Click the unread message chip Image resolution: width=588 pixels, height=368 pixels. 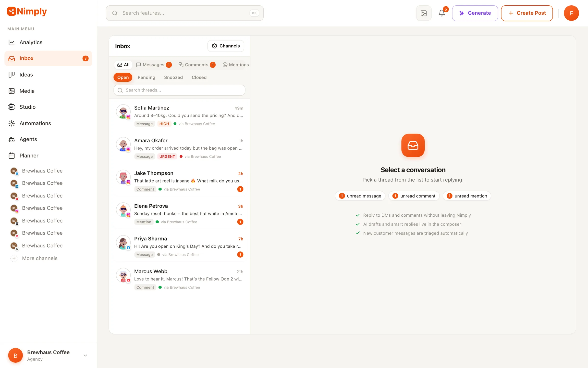(360, 196)
